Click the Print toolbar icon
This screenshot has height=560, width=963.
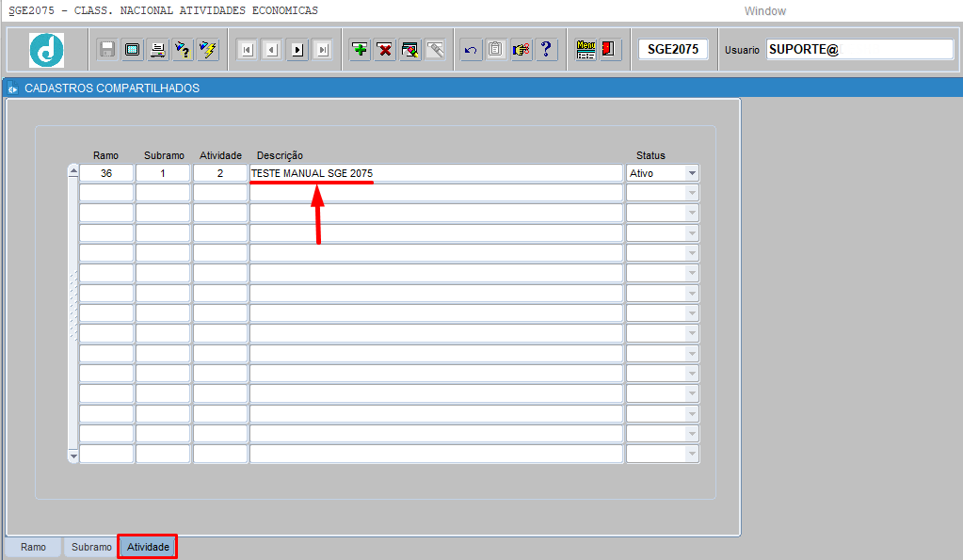tap(158, 50)
